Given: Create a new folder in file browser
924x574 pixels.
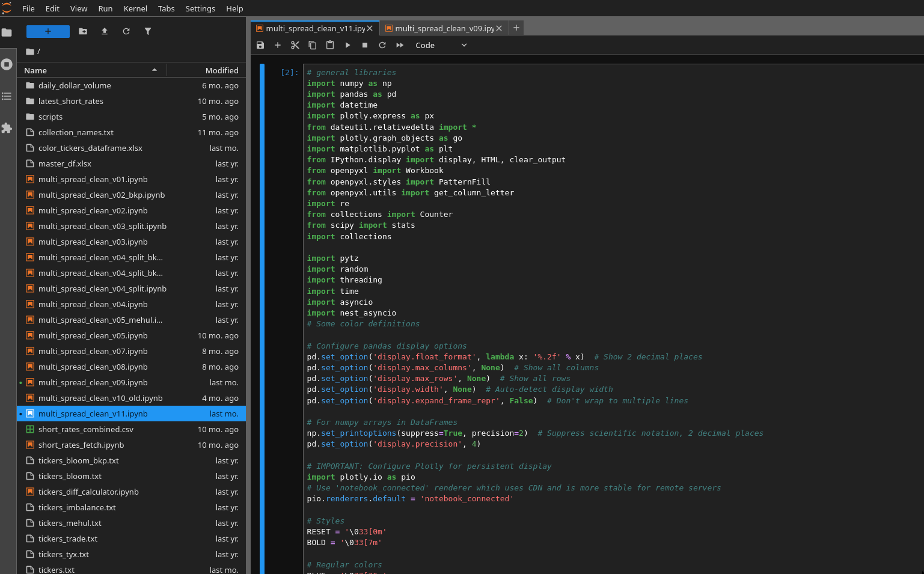Looking at the screenshot, I should coord(83,31).
